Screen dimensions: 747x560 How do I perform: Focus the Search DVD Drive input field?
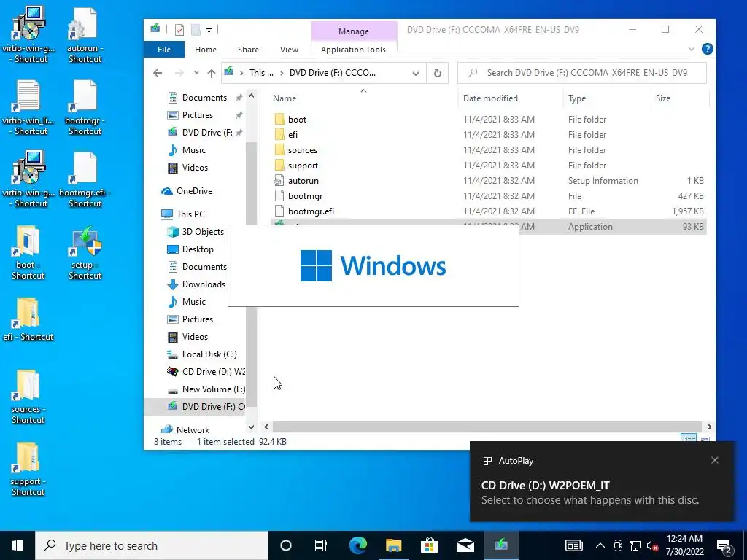tap(581, 73)
